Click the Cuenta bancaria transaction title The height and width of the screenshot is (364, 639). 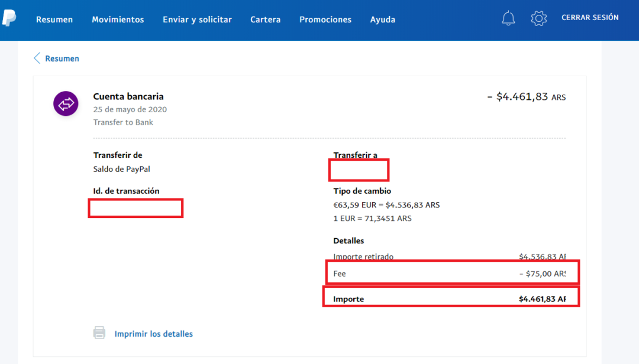(x=128, y=96)
